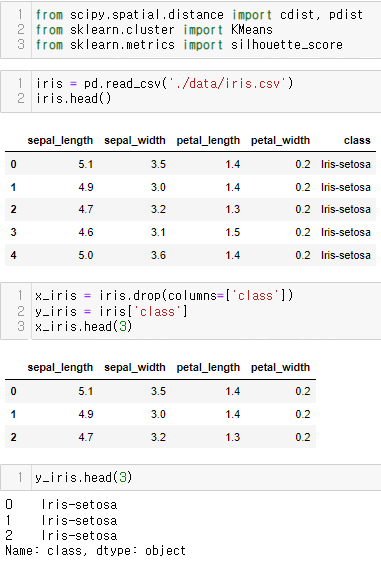The height and width of the screenshot is (564, 381).
Task: Click row index 4 in the iris.head() table
Action: pyautogui.click(x=13, y=255)
